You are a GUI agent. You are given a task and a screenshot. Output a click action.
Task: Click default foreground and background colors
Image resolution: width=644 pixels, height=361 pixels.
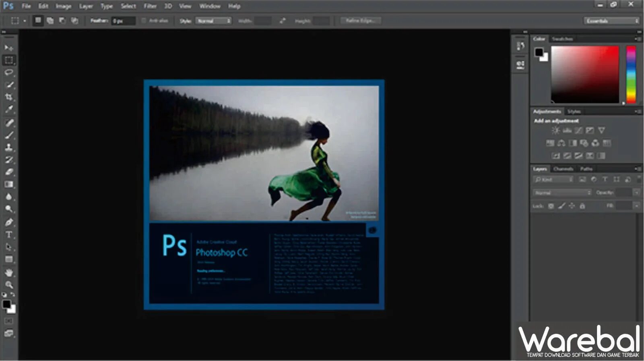coord(4,295)
